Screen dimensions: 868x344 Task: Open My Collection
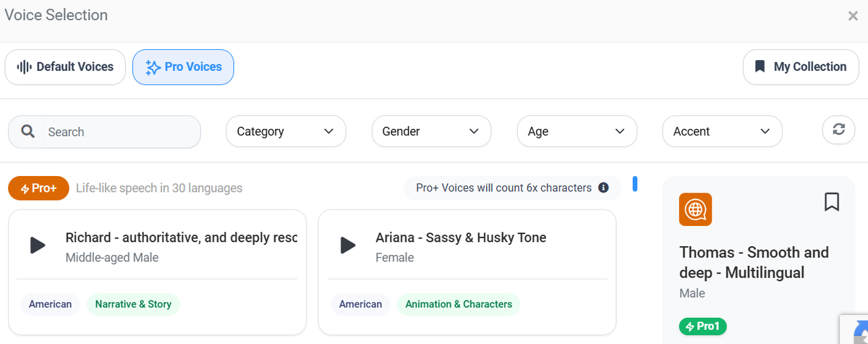coord(799,67)
